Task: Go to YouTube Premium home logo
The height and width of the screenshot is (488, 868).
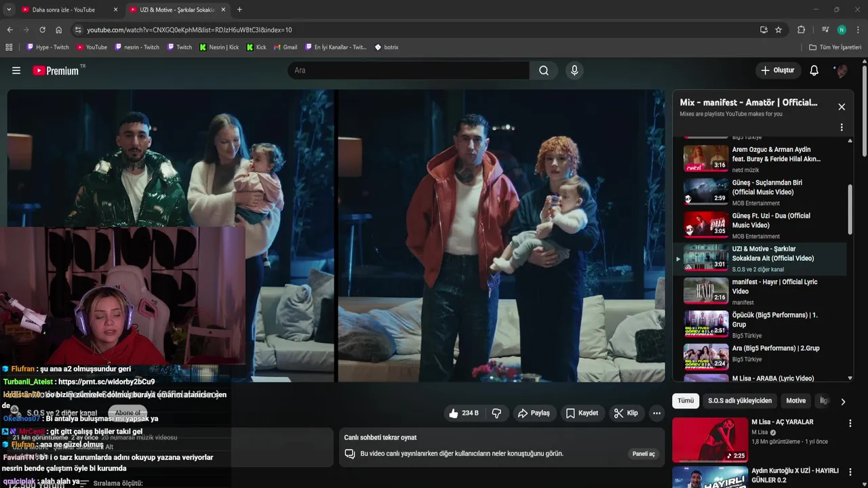Action: tap(58, 70)
